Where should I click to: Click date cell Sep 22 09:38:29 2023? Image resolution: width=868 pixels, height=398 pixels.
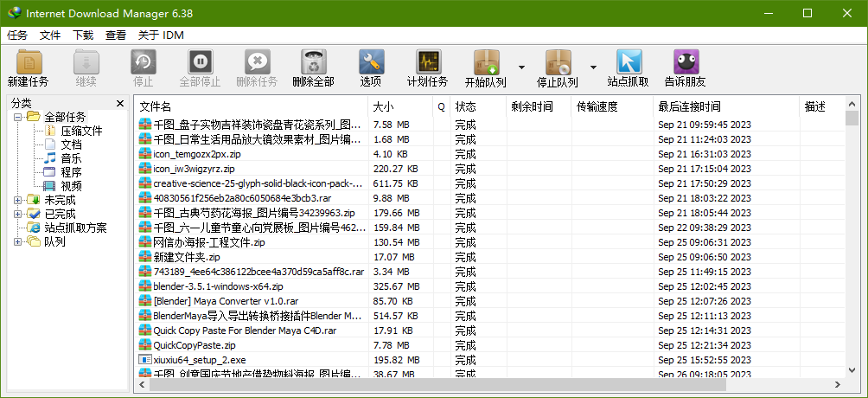click(x=704, y=228)
